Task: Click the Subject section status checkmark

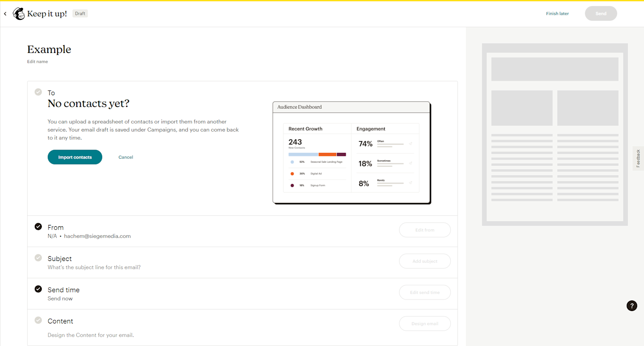Action: [38, 258]
